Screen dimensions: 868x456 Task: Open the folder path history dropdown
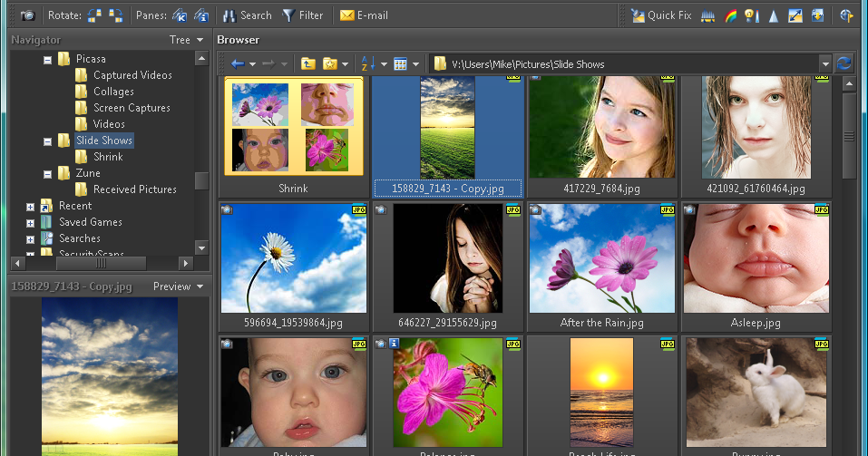[825, 64]
